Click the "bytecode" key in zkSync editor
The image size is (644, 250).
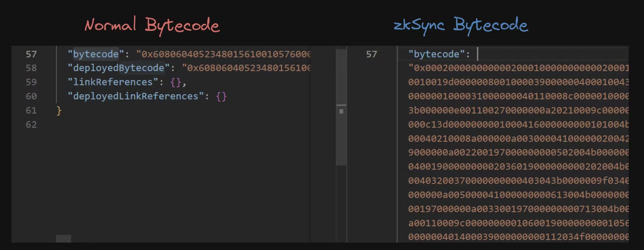pos(437,54)
